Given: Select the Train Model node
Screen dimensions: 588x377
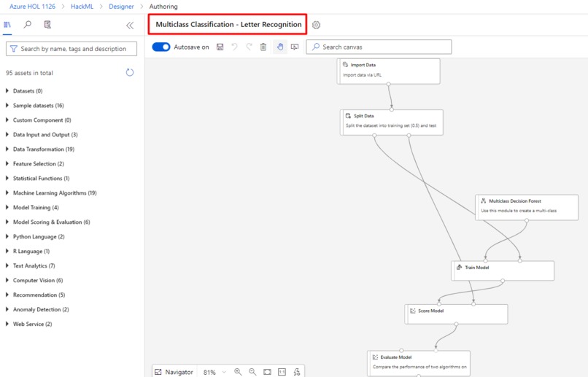Looking at the screenshot, I should 503,271.
